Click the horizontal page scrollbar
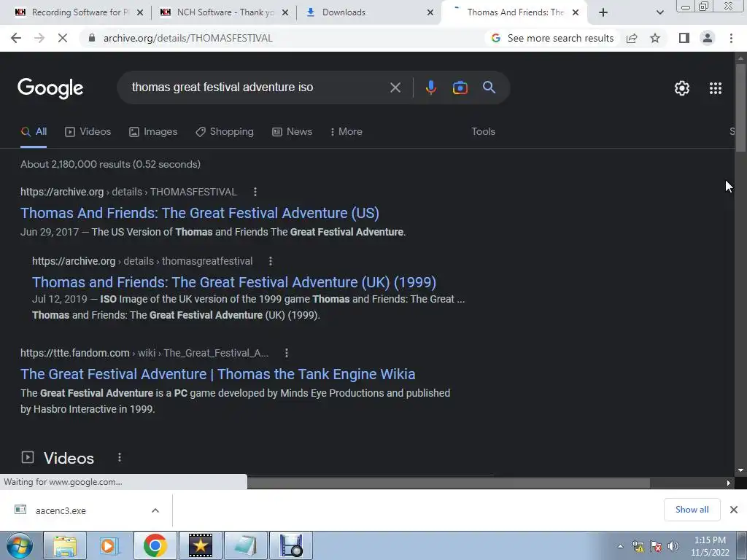The image size is (747, 560). (x=448, y=483)
